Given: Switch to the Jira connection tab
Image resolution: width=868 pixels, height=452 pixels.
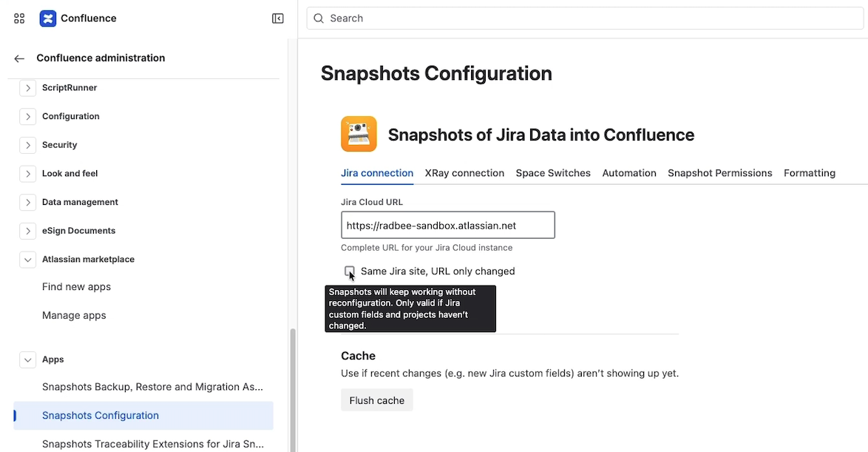Looking at the screenshot, I should [x=377, y=173].
